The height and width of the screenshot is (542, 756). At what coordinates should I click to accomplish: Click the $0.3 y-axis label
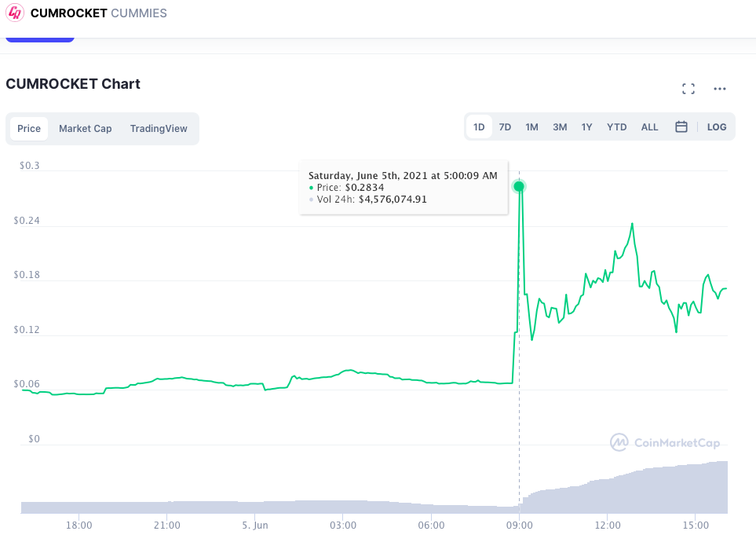click(x=29, y=166)
